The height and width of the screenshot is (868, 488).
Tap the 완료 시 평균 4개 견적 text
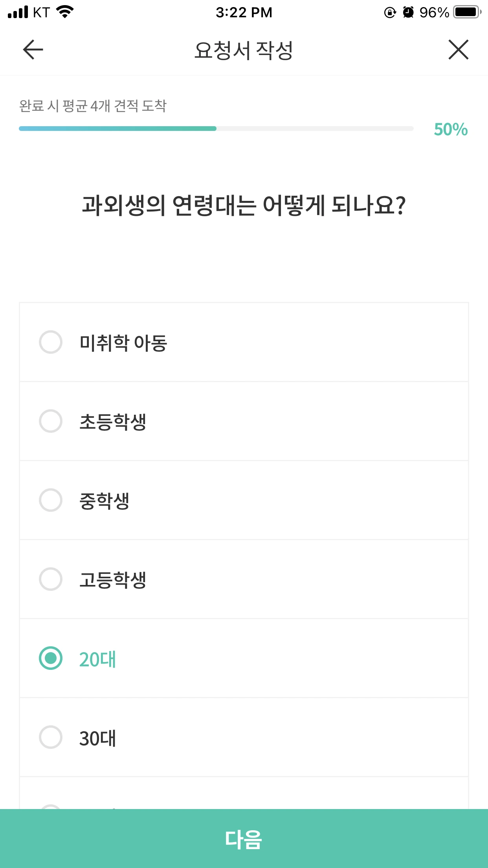coord(93,106)
